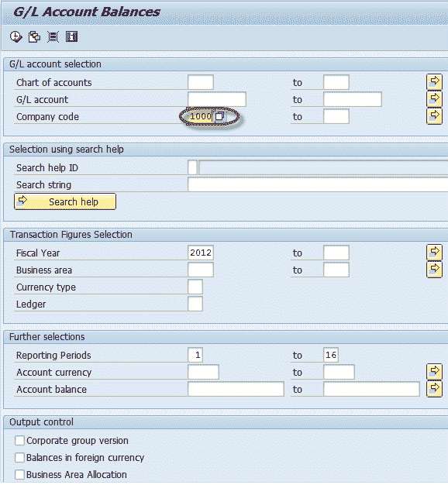Open multiple selection for G/L account
This screenshot has height=485, width=448.
tap(434, 99)
